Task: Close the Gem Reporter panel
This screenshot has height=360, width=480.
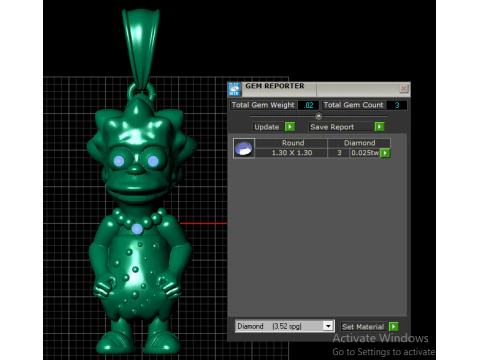Action: 403,88
